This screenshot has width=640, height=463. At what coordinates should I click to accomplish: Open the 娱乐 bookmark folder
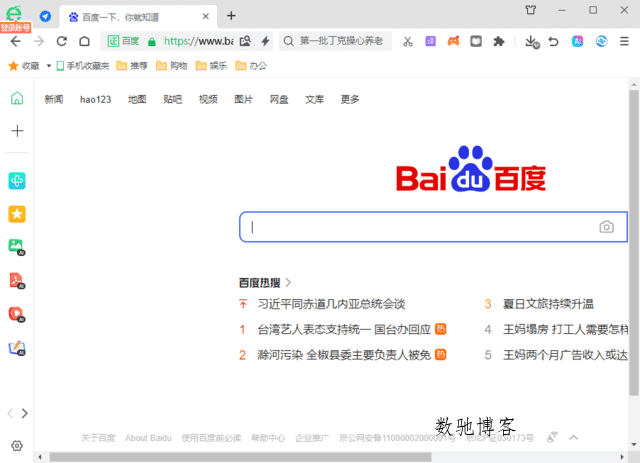point(211,66)
